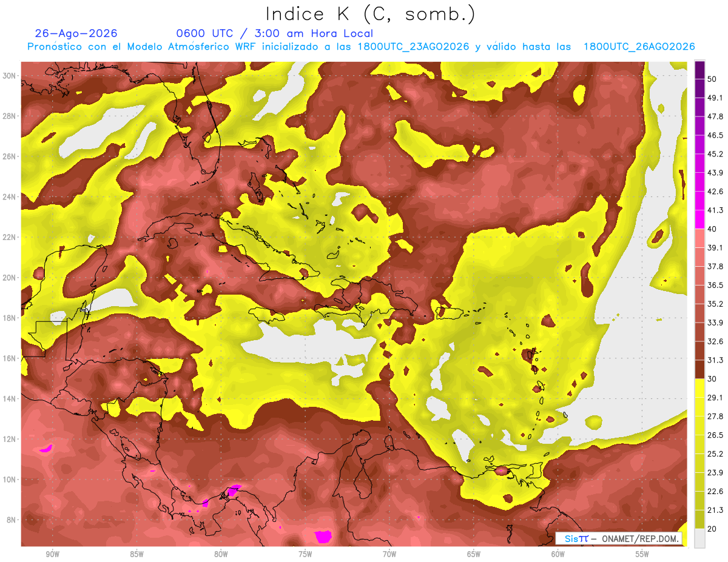Click the colorbar value '20' at the bottom
Screen dimensions: 728x562
(712, 529)
